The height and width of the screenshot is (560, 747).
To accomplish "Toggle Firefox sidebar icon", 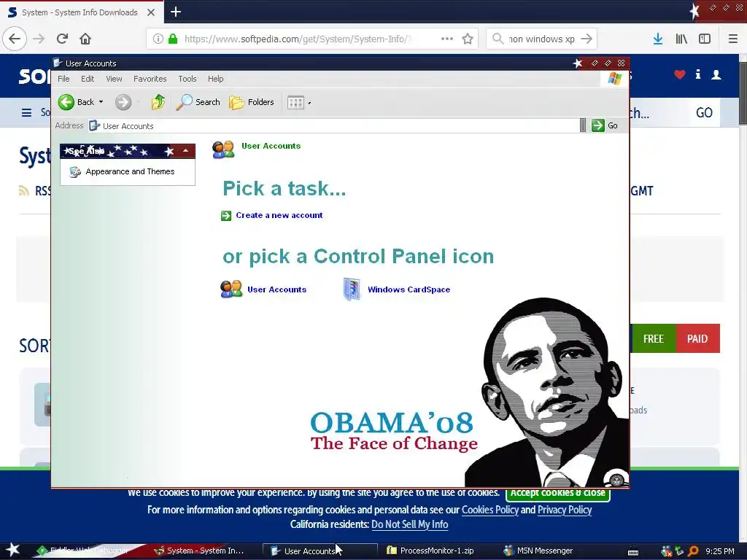I will (705, 39).
